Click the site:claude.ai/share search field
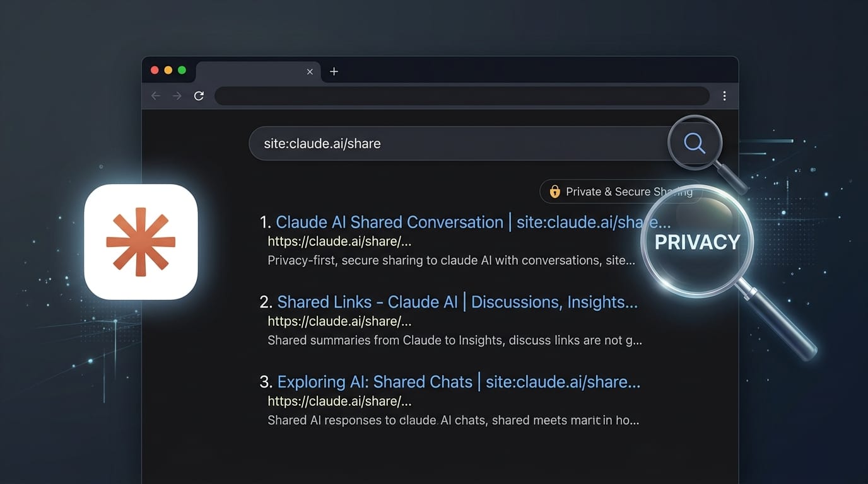868x484 pixels. point(460,143)
